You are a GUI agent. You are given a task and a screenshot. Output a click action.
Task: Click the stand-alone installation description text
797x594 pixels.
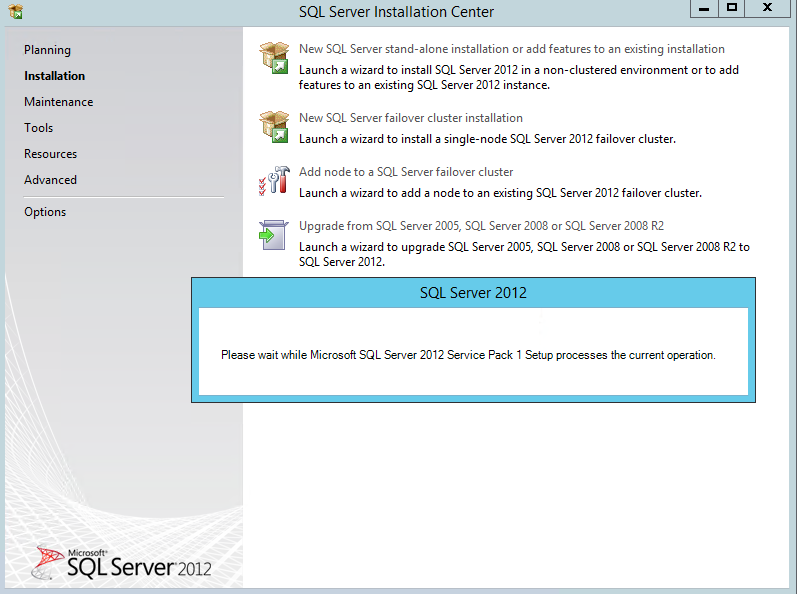click(519, 77)
